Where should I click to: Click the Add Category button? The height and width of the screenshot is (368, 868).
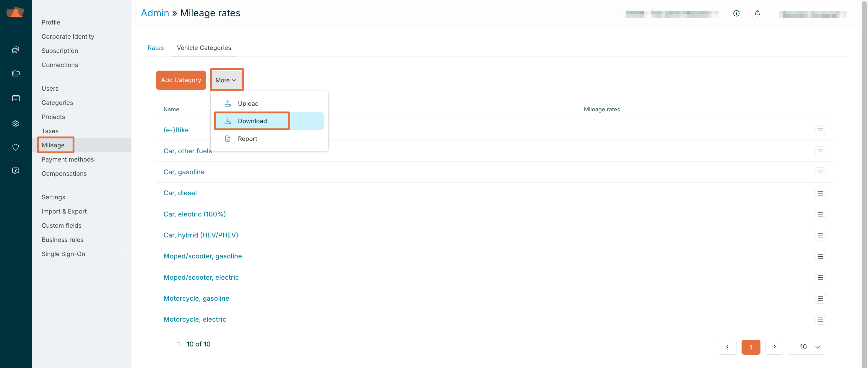[x=181, y=80]
